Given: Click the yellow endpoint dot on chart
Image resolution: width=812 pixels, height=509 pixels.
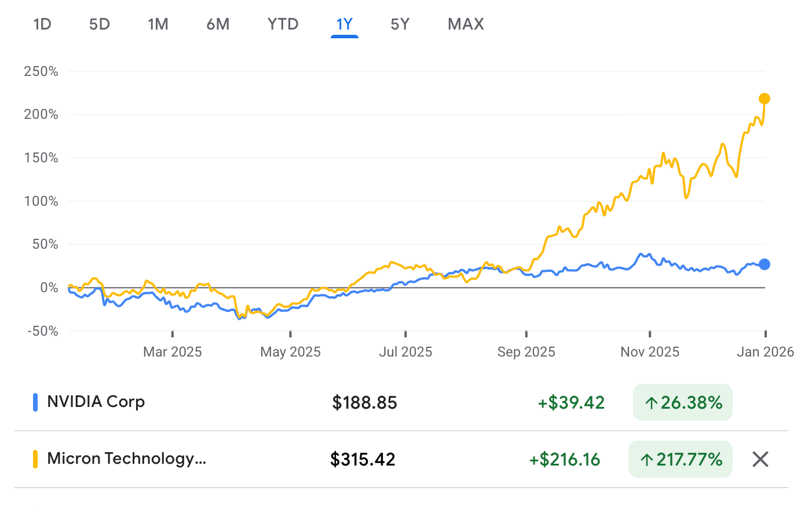Looking at the screenshot, I should click(x=765, y=98).
